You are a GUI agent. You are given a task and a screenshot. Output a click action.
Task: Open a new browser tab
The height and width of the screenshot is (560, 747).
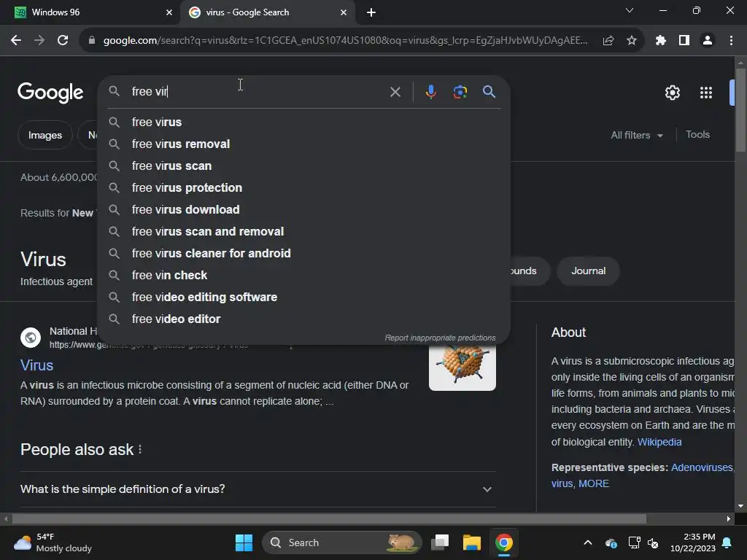pyautogui.click(x=371, y=12)
